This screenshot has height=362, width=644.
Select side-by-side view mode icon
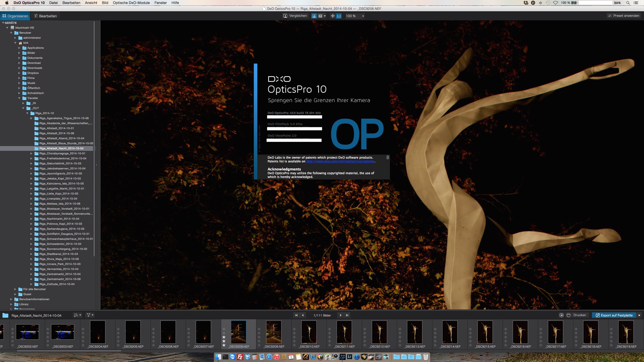click(320, 16)
